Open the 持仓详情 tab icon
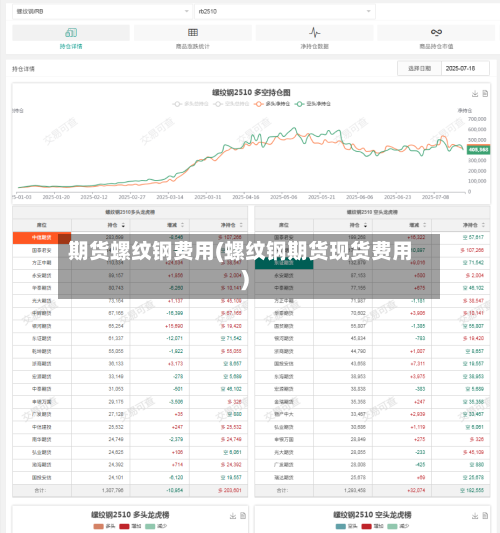Image resolution: width=500 pixels, height=533 pixels. coord(71,33)
